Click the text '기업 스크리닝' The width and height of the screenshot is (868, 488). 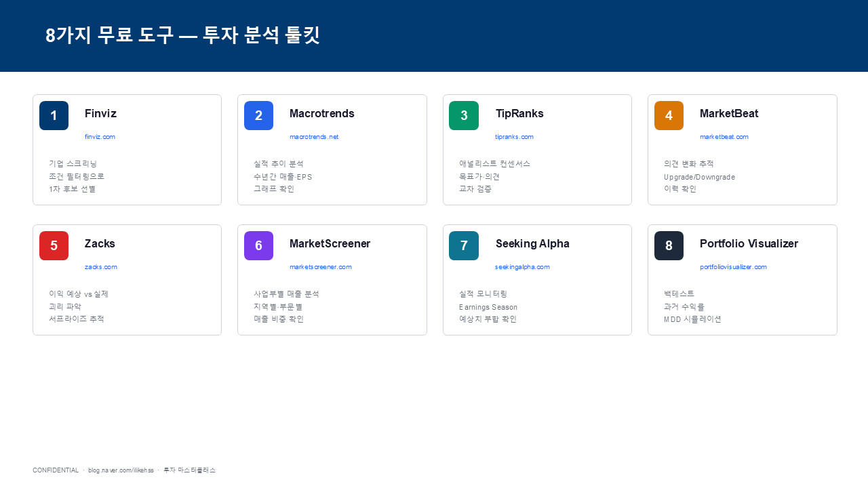point(73,164)
